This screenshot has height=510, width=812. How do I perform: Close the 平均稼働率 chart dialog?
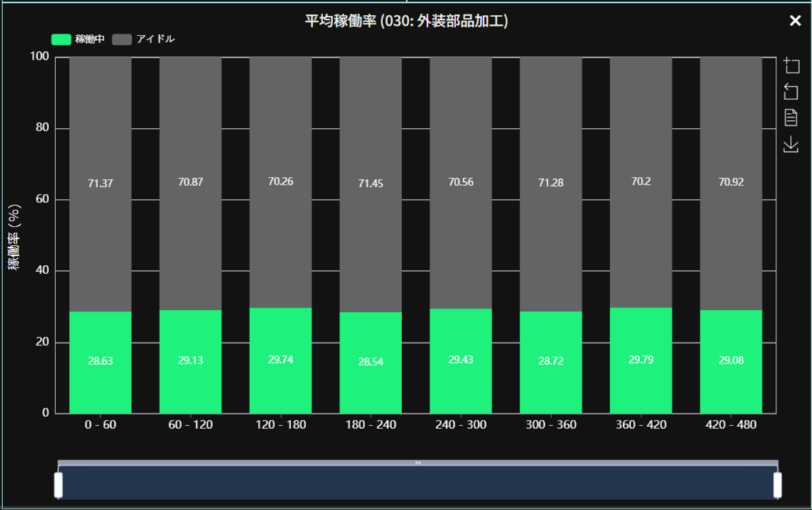coord(795,21)
